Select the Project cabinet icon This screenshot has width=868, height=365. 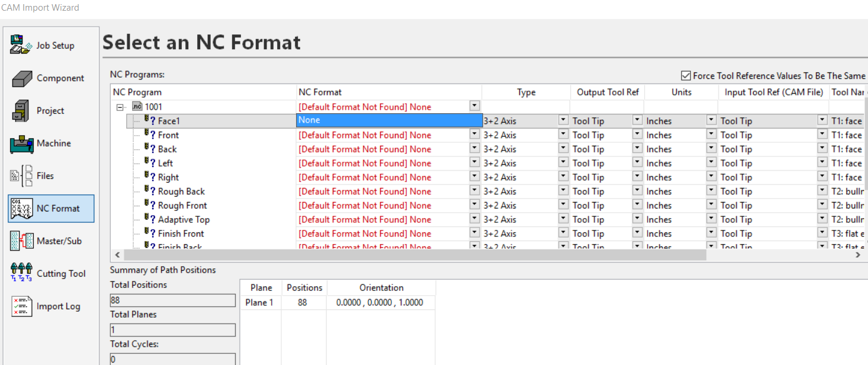[21, 111]
